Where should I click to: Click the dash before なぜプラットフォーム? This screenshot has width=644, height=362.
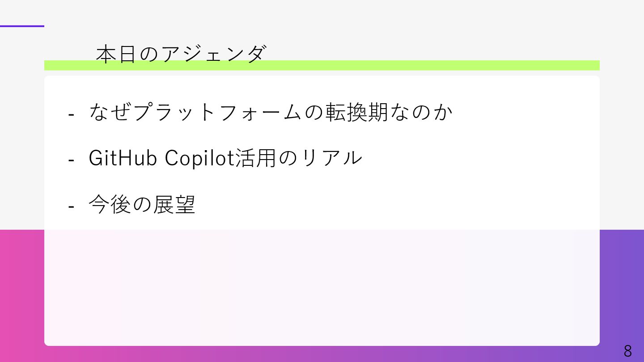point(71,114)
